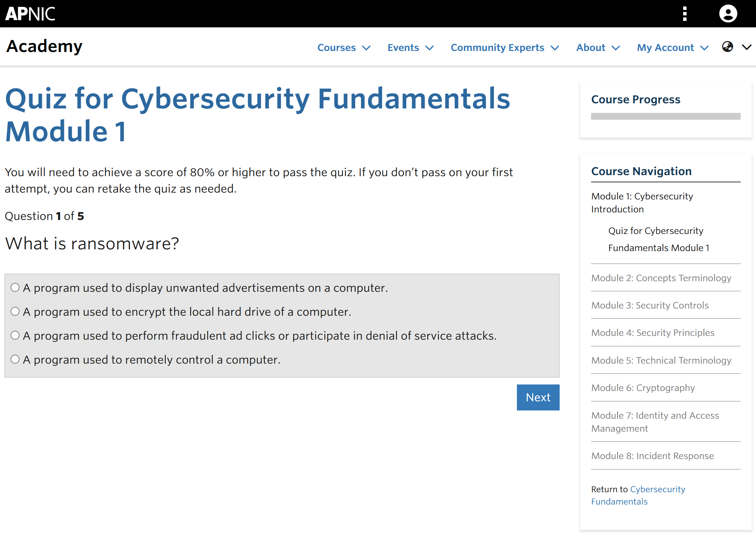
Task: Click the Next button
Action: [538, 397]
